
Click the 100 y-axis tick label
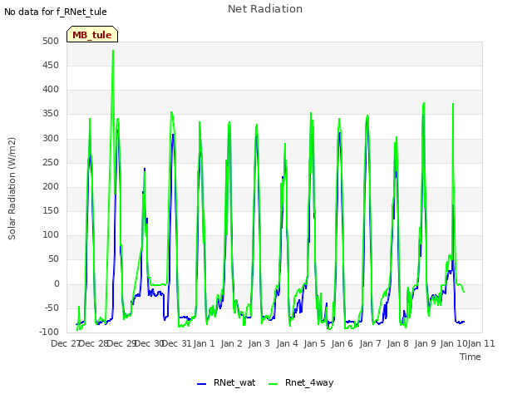(x=51, y=234)
